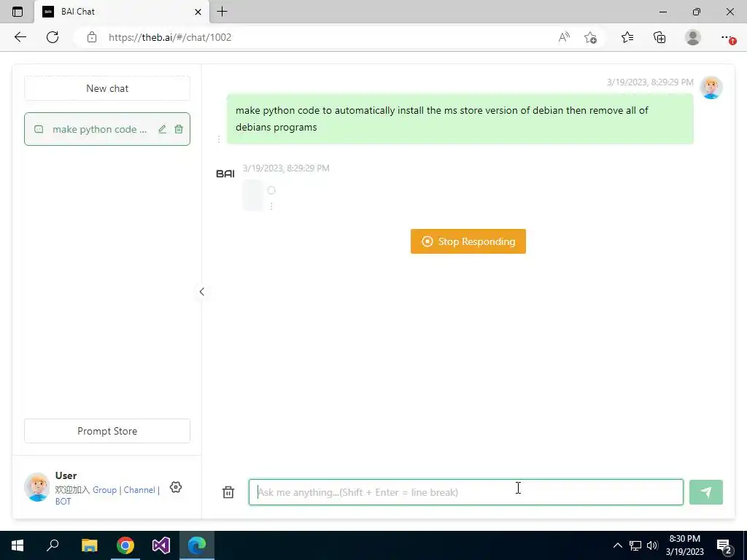Screen dimensions: 747x560
Task: Open a new browser tab with plus
Action: pos(222,12)
